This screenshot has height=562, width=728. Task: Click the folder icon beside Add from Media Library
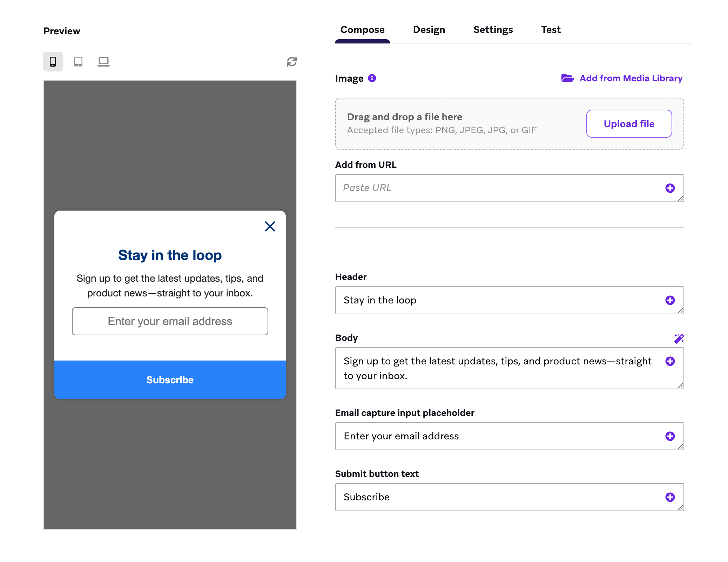tap(567, 78)
